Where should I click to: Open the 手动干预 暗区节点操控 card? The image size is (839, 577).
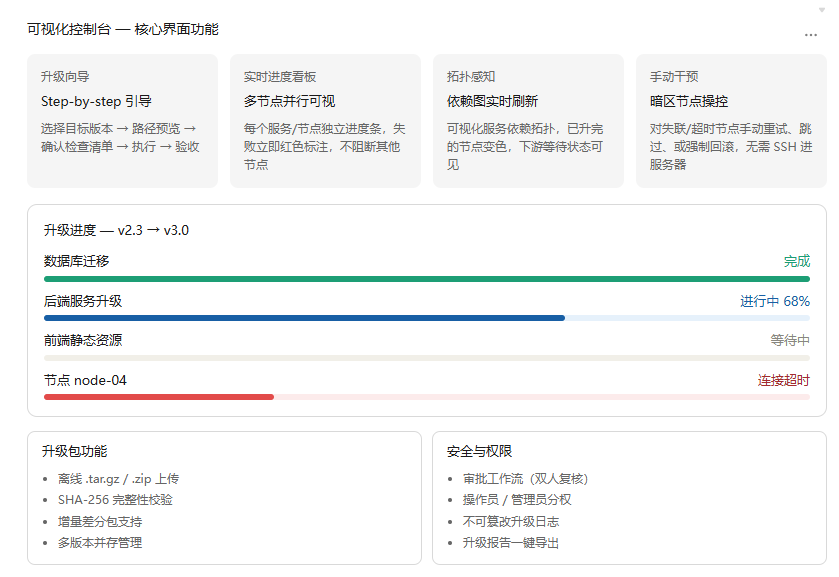click(731, 121)
